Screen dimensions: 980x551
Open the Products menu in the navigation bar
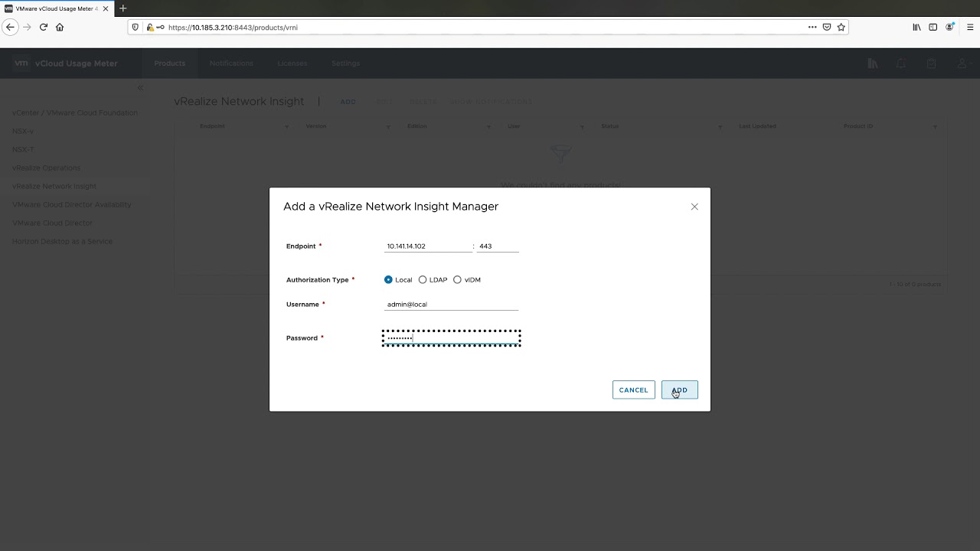[x=169, y=64]
